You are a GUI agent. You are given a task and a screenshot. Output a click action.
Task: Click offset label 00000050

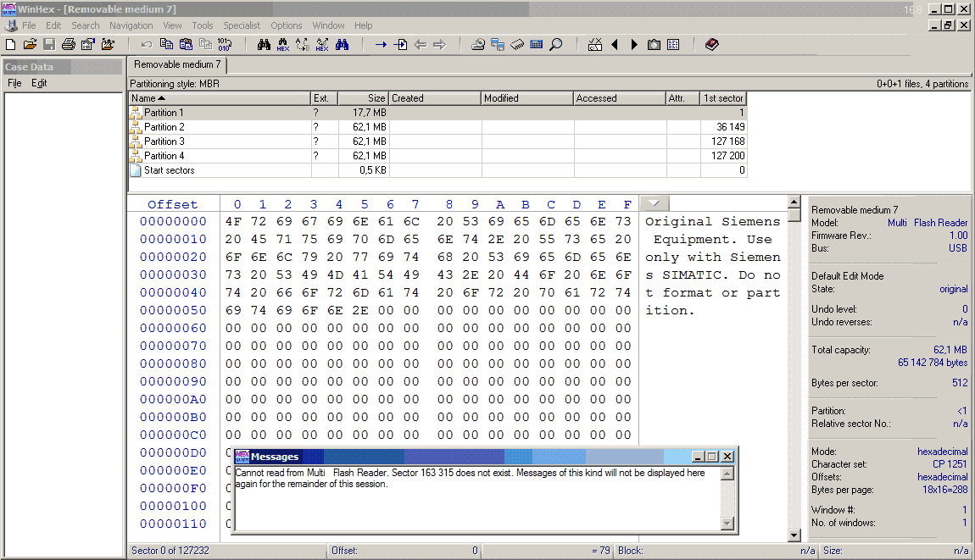pos(173,310)
